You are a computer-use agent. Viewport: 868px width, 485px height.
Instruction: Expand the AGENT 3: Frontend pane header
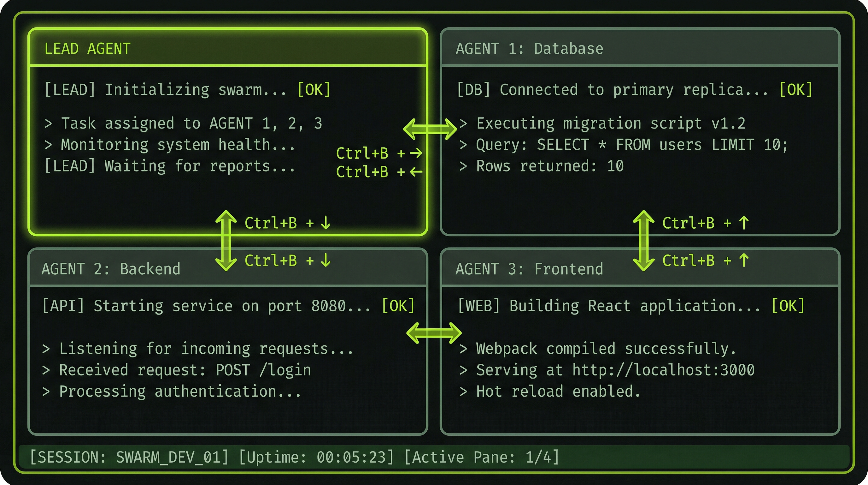coord(529,269)
